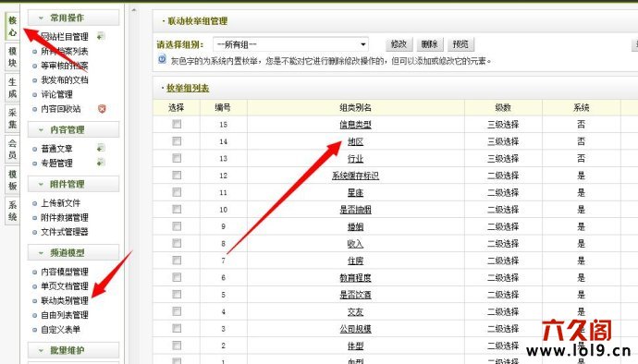Open the 是否饮酒 group link
The image size is (638, 364).
point(355,295)
